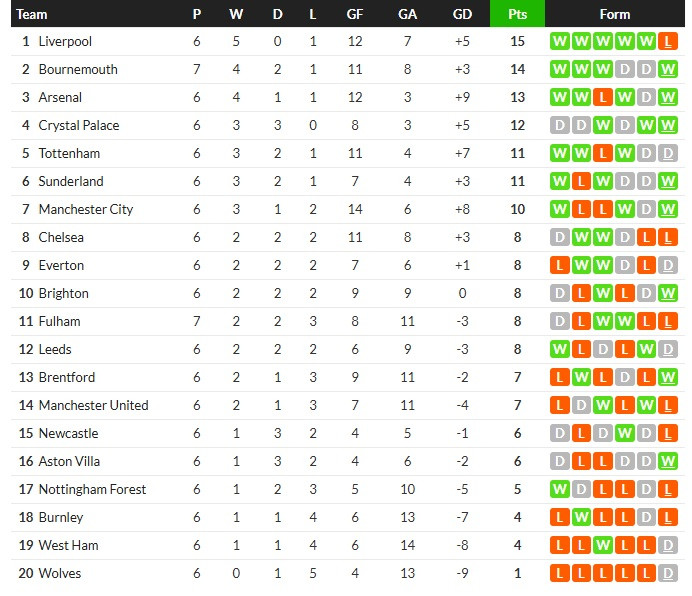
Task: Click the Team column header
Action: [x=32, y=14]
